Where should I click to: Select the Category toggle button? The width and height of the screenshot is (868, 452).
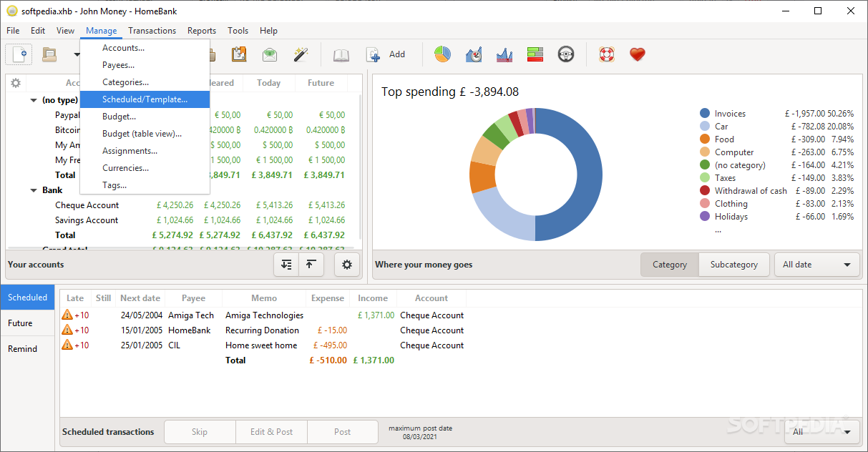(x=670, y=265)
